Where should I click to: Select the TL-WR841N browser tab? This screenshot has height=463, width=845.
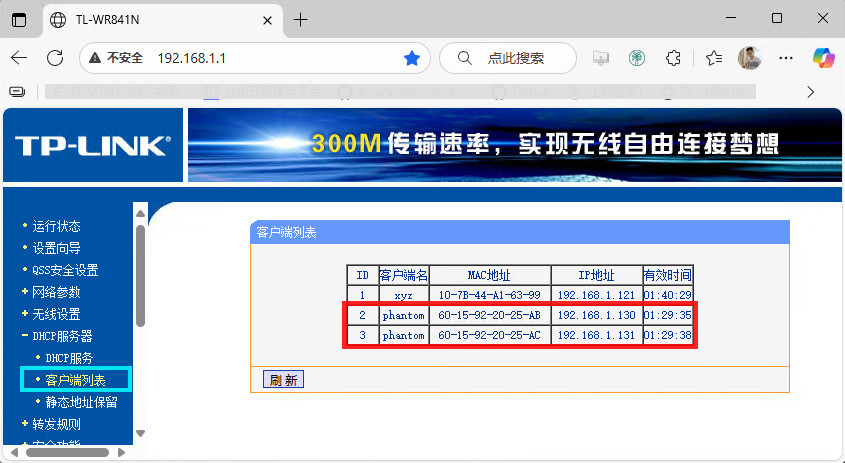point(163,20)
